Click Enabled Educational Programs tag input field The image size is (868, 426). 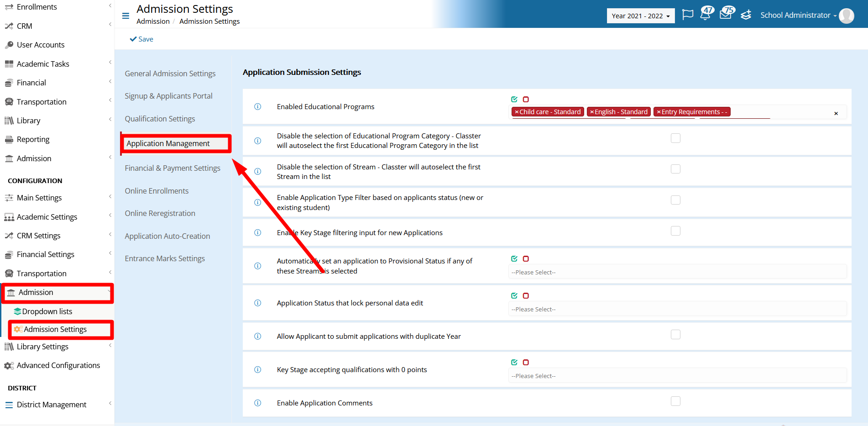pos(677,112)
